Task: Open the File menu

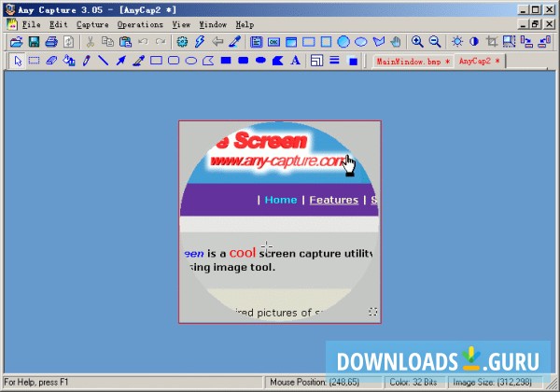Action: tap(31, 24)
